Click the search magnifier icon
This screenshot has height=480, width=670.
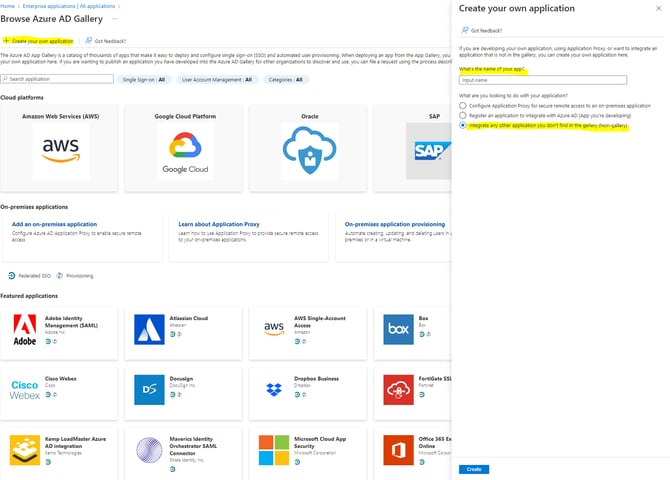point(5,79)
